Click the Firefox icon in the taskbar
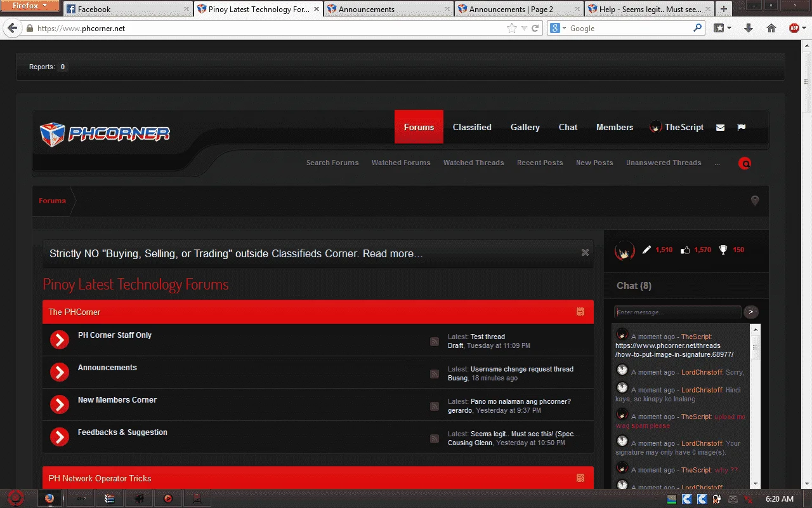This screenshot has height=508, width=812. pyautogui.click(x=50, y=498)
